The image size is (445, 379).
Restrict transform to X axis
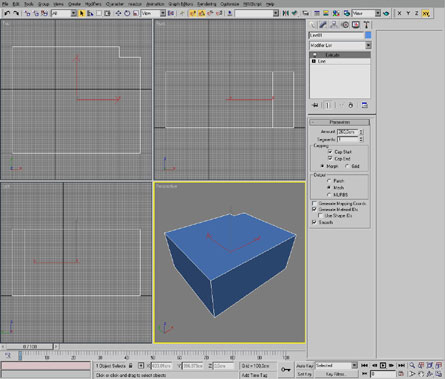[399, 13]
